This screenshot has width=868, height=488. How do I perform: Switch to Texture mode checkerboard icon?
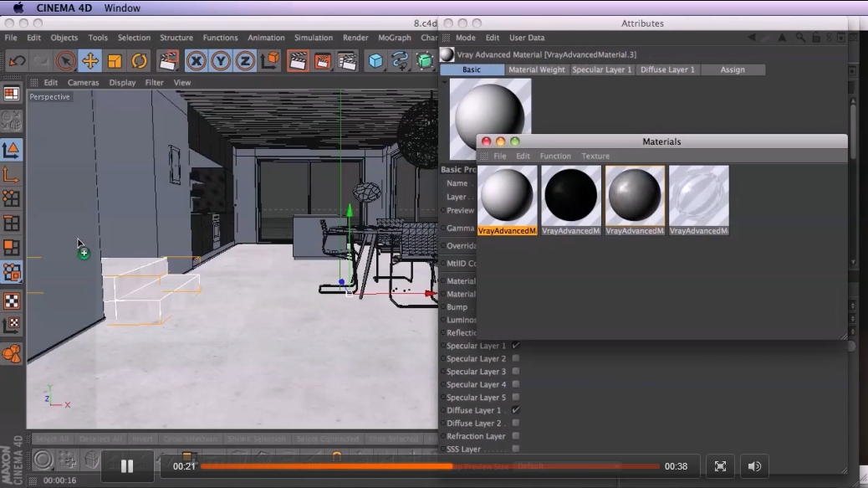pyautogui.click(x=12, y=301)
